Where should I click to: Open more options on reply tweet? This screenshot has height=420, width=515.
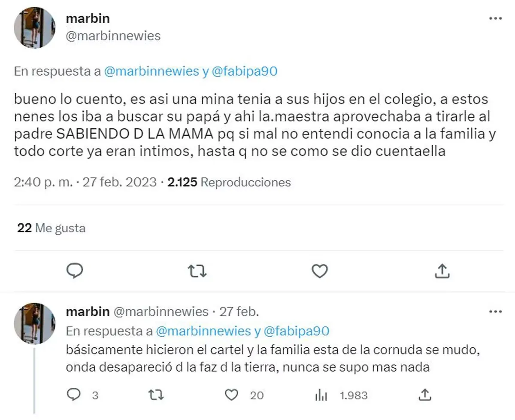point(495,311)
